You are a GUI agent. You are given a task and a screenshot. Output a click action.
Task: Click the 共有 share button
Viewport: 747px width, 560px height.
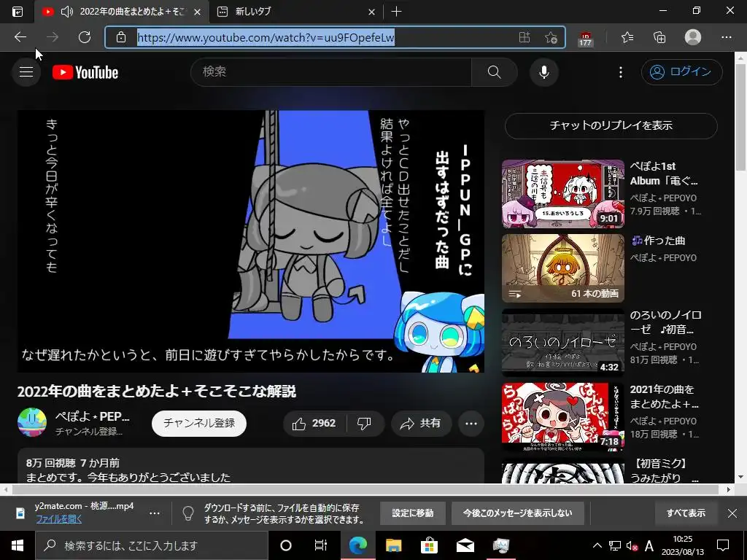tap(421, 424)
